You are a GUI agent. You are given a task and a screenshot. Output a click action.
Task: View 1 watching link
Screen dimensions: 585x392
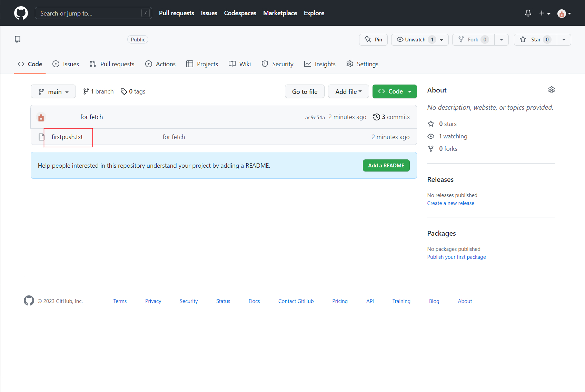coord(447,136)
